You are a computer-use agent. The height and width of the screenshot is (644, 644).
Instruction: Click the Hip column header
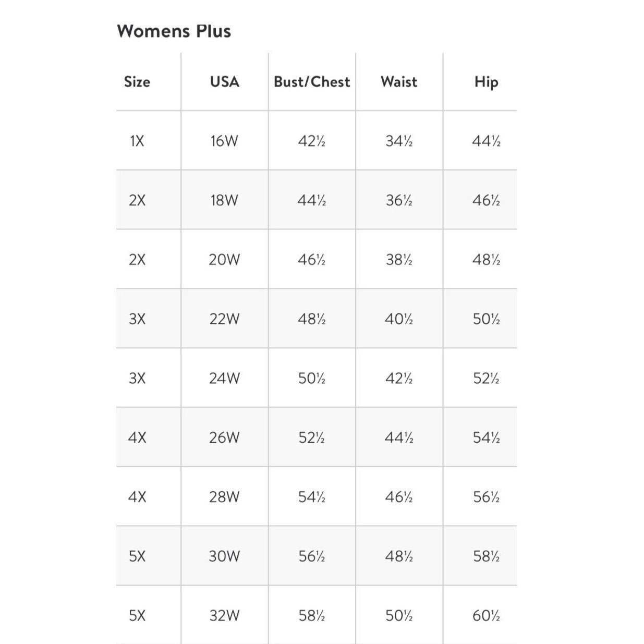(486, 82)
